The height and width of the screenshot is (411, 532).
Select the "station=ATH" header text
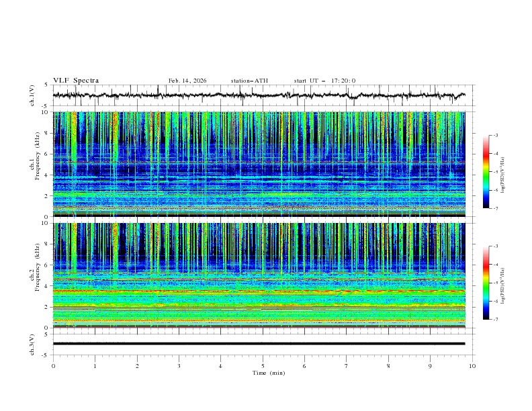pos(249,81)
